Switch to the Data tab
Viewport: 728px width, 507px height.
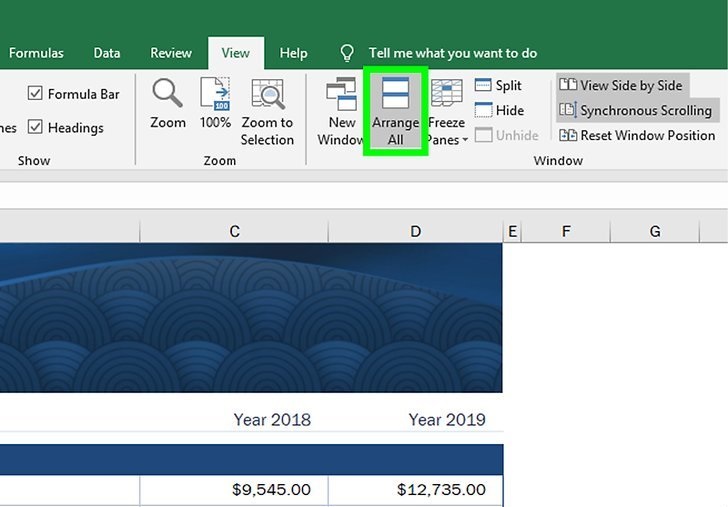[107, 53]
